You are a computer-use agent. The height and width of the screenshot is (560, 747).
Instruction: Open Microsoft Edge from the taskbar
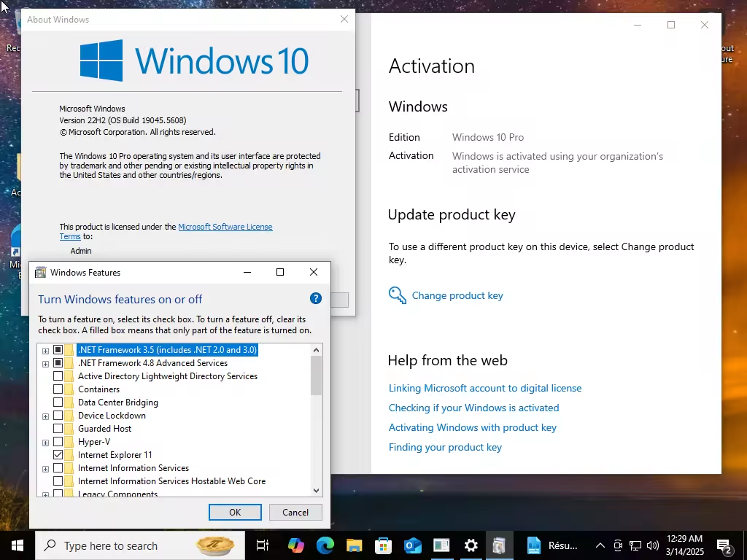pos(325,545)
